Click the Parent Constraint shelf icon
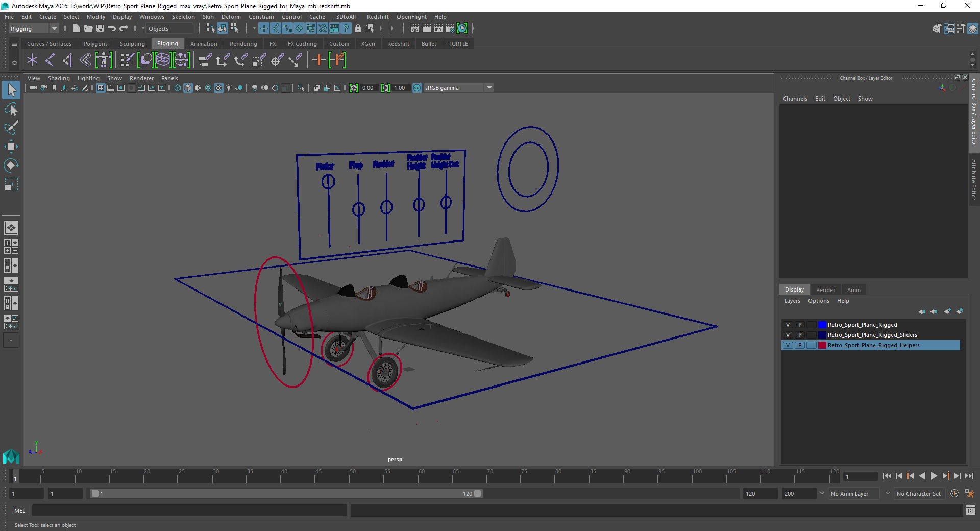This screenshot has height=531, width=980. [x=205, y=60]
